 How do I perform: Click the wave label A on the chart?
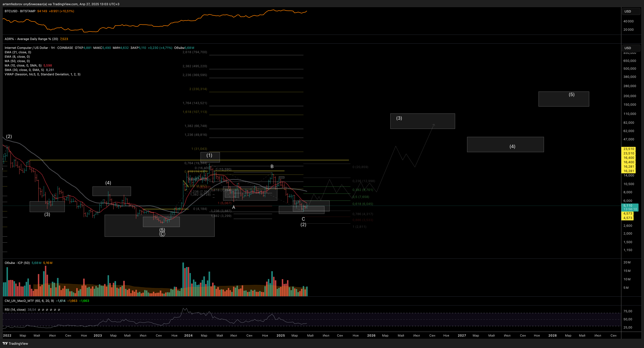[x=234, y=207]
